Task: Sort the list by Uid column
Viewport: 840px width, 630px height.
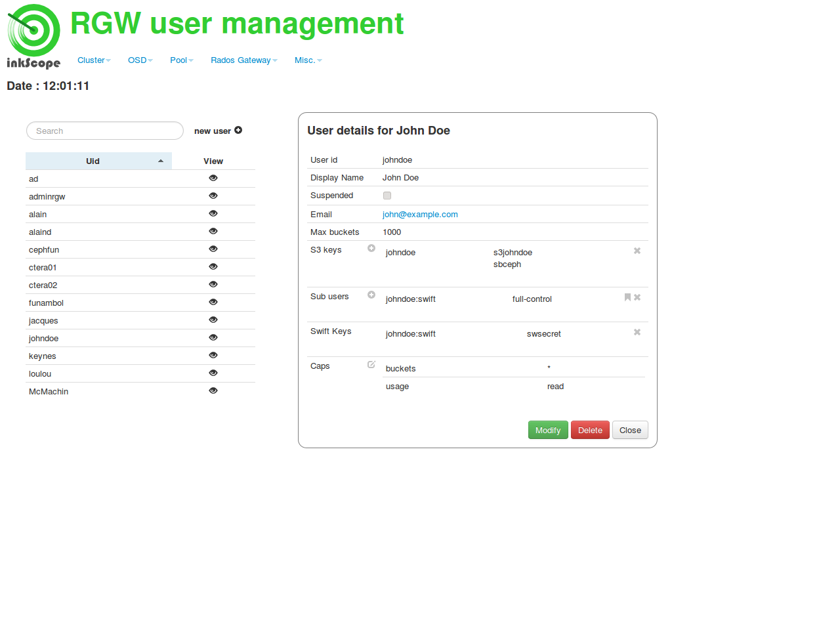Action: pos(98,161)
